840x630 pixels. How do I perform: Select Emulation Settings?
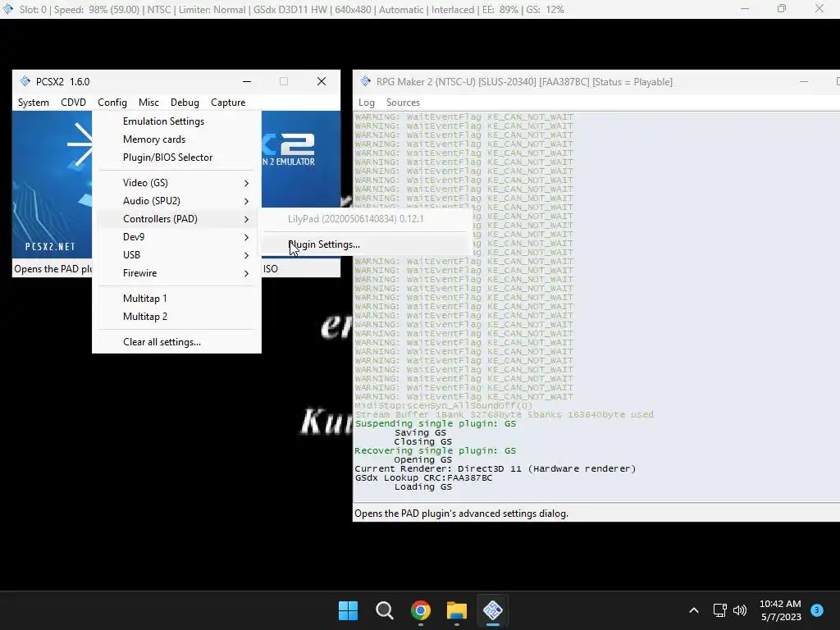tap(177, 121)
